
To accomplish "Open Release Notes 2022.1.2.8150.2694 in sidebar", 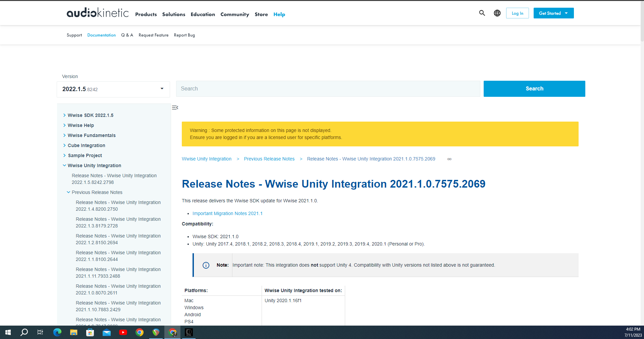I will pyautogui.click(x=118, y=239).
